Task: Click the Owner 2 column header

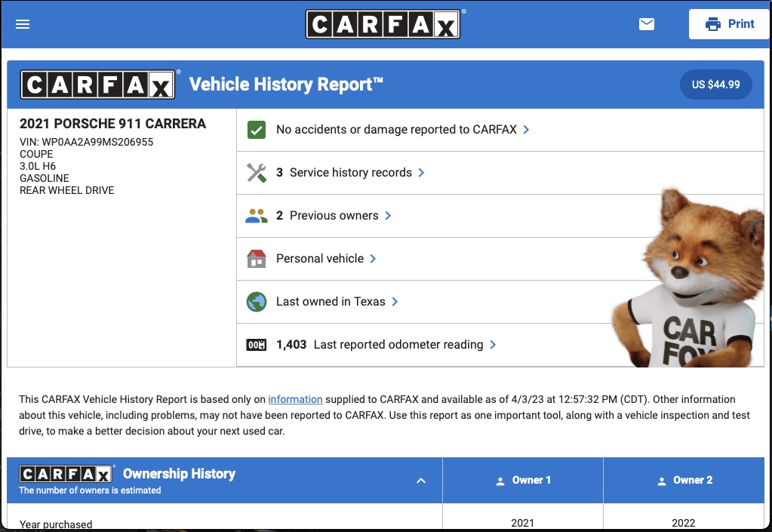Action: point(684,481)
